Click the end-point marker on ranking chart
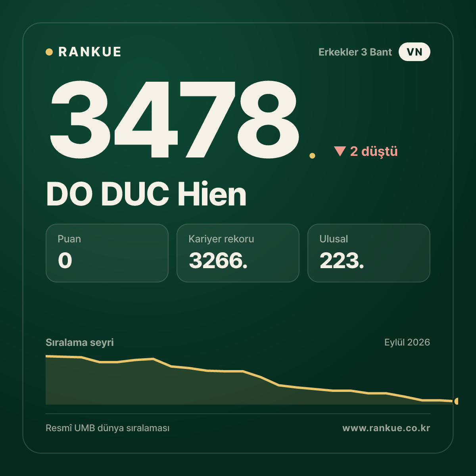476x476 pixels. (x=456, y=401)
